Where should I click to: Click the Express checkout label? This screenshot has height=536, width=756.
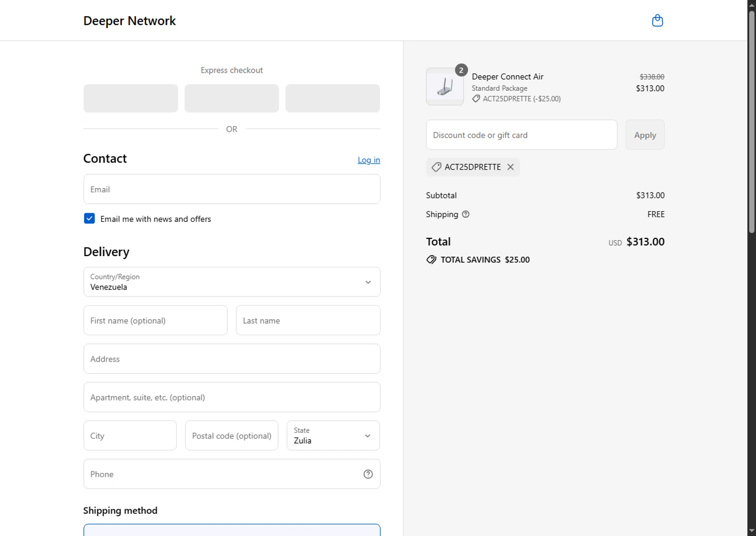point(232,70)
